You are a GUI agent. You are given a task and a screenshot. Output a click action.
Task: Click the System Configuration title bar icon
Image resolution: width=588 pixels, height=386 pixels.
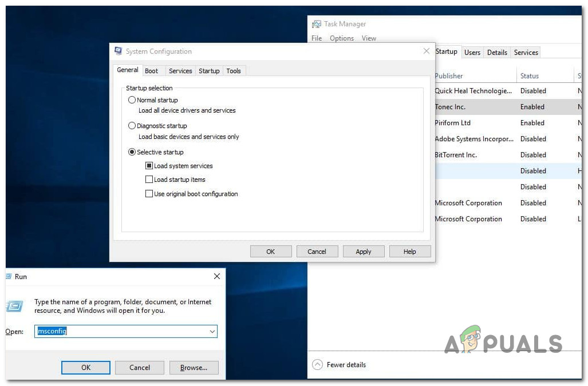pos(117,51)
